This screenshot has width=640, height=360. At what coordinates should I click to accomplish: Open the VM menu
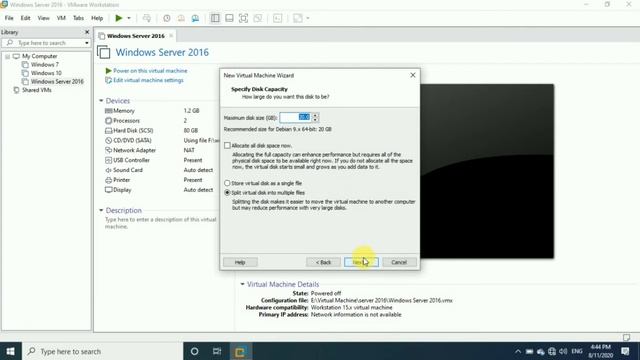(61, 18)
